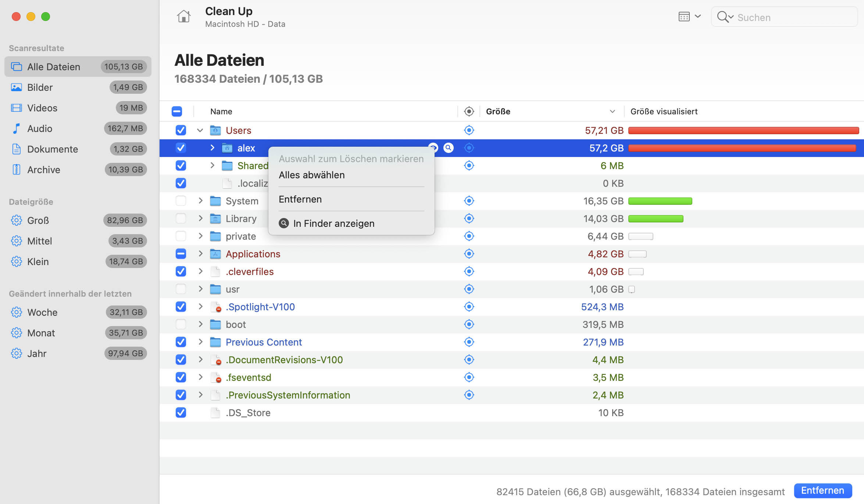Click the target icon in the Users row
The height and width of the screenshot is (504, 864).
469,130
